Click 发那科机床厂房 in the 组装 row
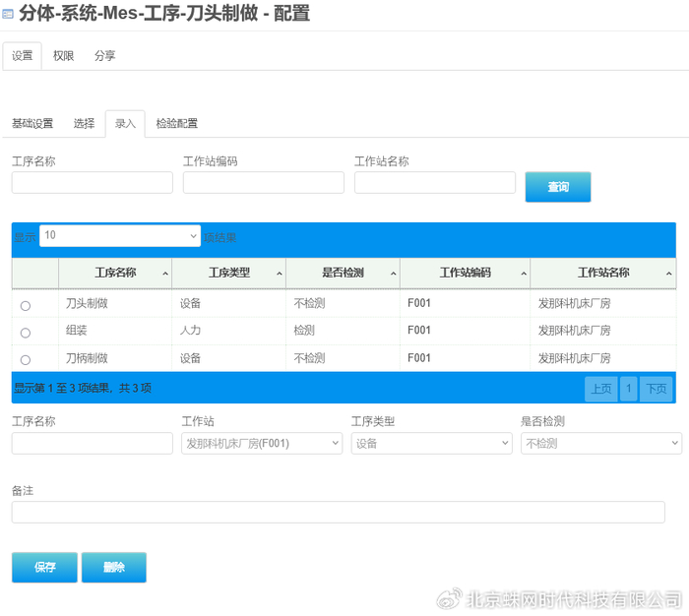The width and height of the screenshot is (689, 616). pyautogui.click(x=574, y=331)
